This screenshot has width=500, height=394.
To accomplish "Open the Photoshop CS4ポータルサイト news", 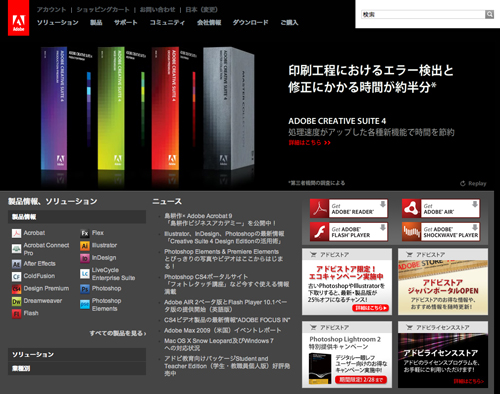I will click(227, 284).
